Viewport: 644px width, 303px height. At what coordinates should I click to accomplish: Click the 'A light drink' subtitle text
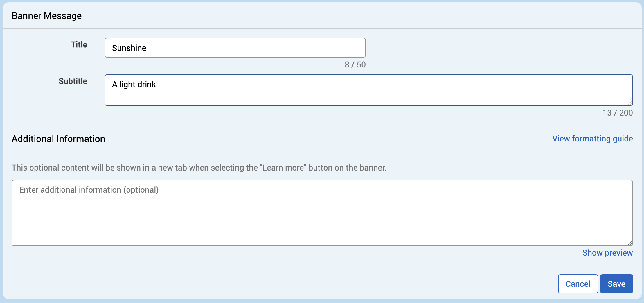[x=134, y=84]
